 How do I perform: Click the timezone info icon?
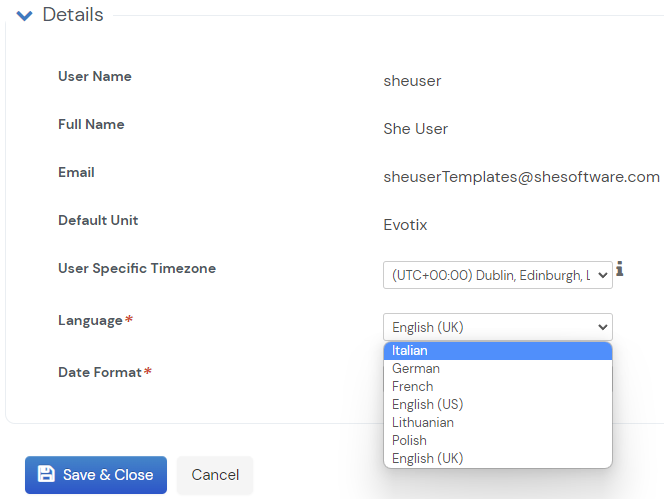[x=621, y=269]
